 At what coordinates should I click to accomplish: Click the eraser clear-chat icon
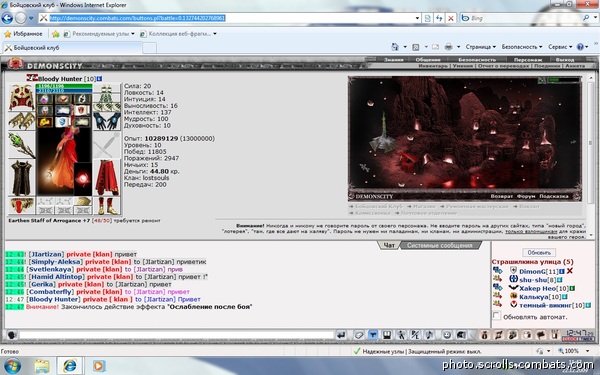coord(359,335)
